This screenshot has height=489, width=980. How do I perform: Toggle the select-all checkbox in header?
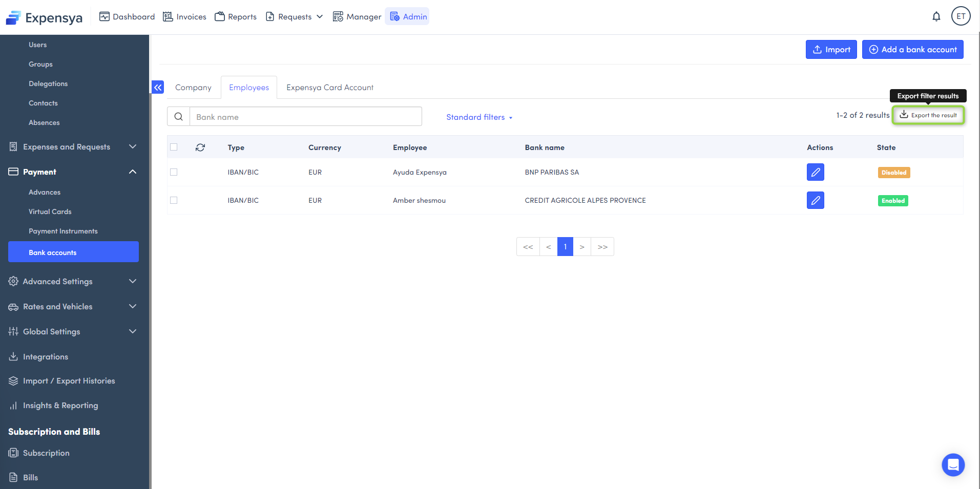click(x=174, y=147)
